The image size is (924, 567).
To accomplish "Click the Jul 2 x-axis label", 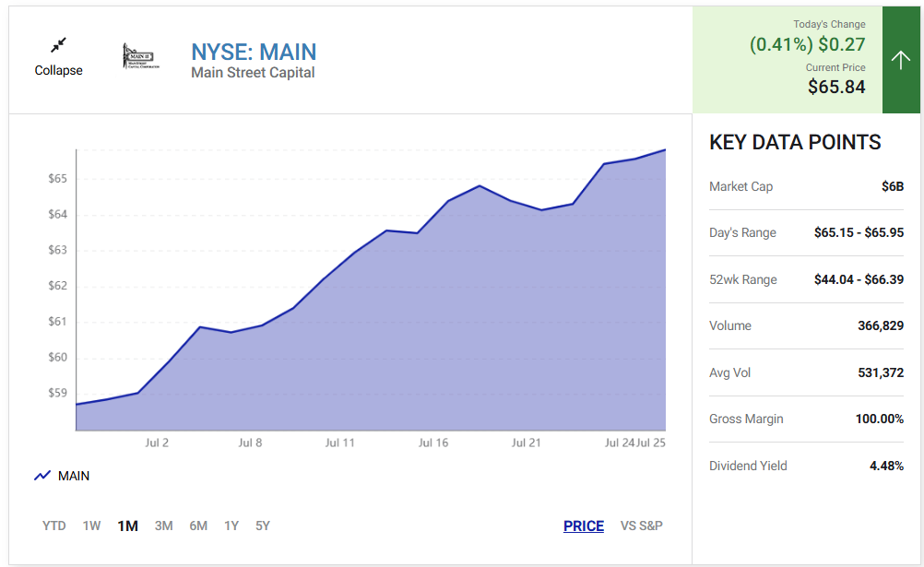I will tap(157, 443).
